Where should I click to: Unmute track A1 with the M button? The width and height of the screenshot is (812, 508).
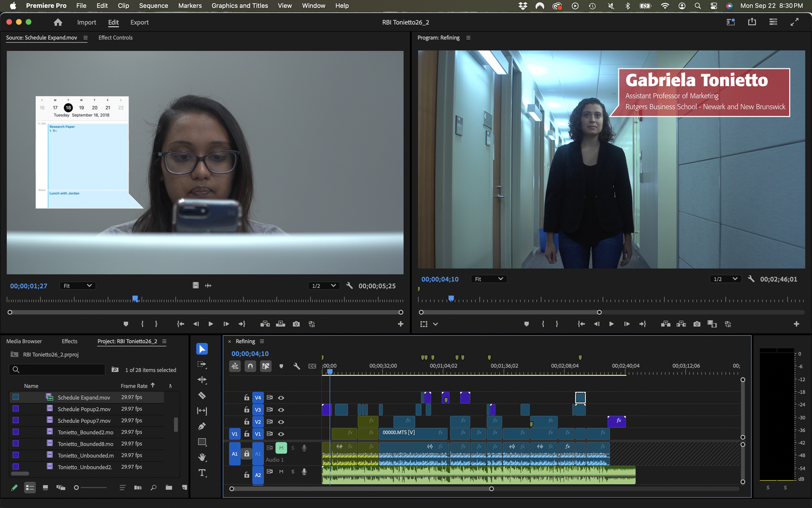pyautogui.click(x=281, y=448)
